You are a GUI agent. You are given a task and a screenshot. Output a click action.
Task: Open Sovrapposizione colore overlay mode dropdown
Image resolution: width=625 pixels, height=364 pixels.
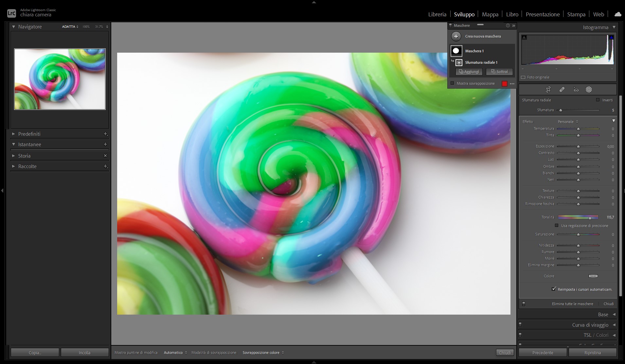(263, 353)
